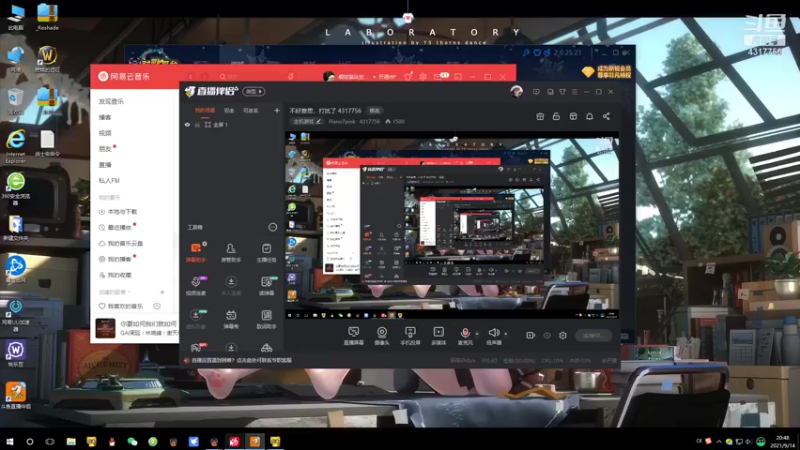This screenshot has width=800, height=450.
Task: Open the 视频连麦 tool icon
Action: pyautogui.click(x=196, y=286)
